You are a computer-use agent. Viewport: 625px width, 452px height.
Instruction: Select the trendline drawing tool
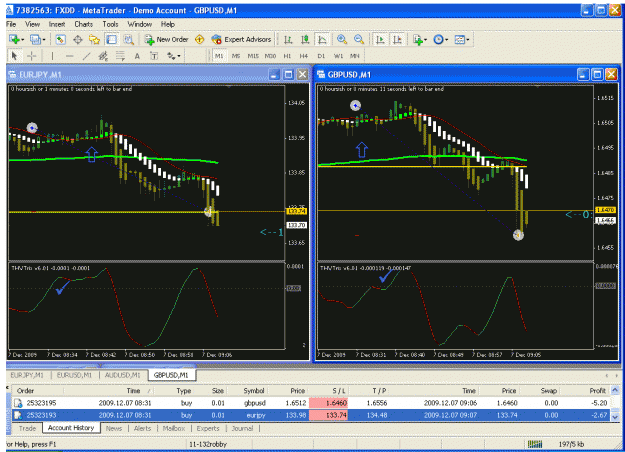coord(86,56)
